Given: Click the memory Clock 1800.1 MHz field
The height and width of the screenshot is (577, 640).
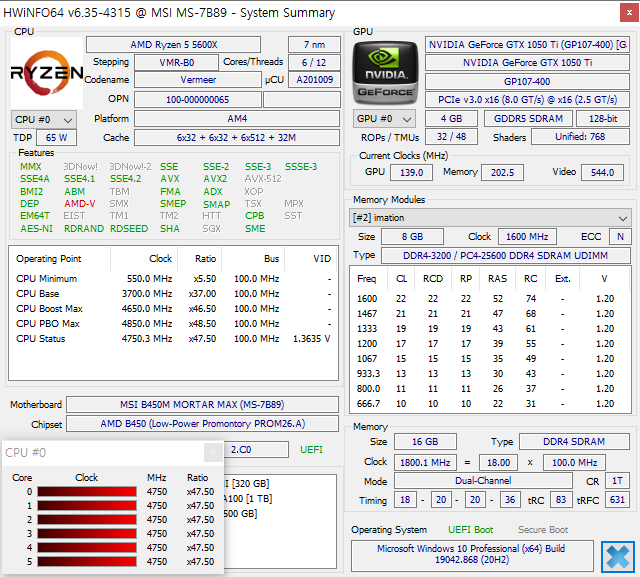Looking at the screenshot, I should (x=425, y=463).
